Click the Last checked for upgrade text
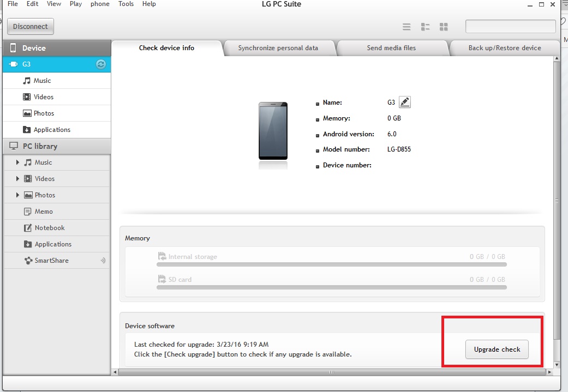The width and height of the screenshot is (568, 392). point(201,344)
